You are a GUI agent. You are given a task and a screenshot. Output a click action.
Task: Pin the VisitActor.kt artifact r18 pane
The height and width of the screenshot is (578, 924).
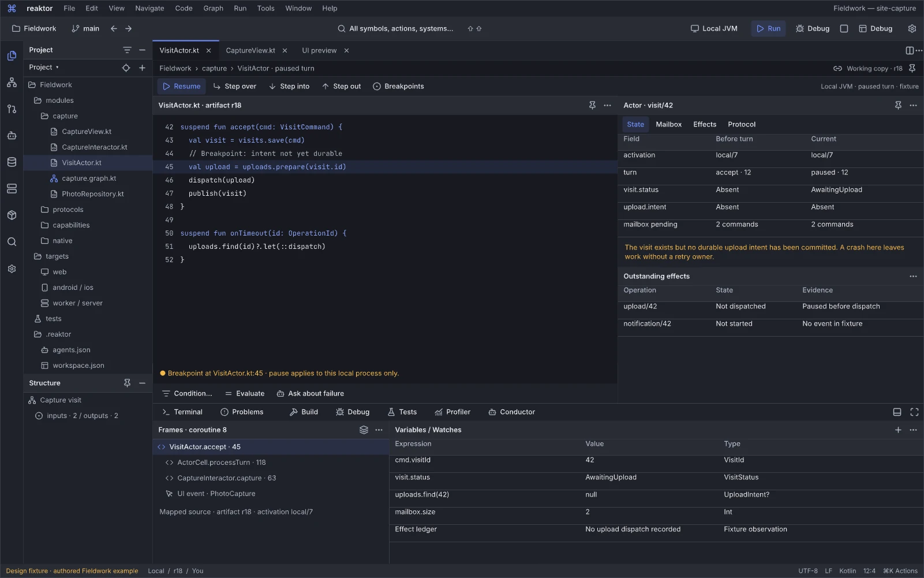click(592, 105)
